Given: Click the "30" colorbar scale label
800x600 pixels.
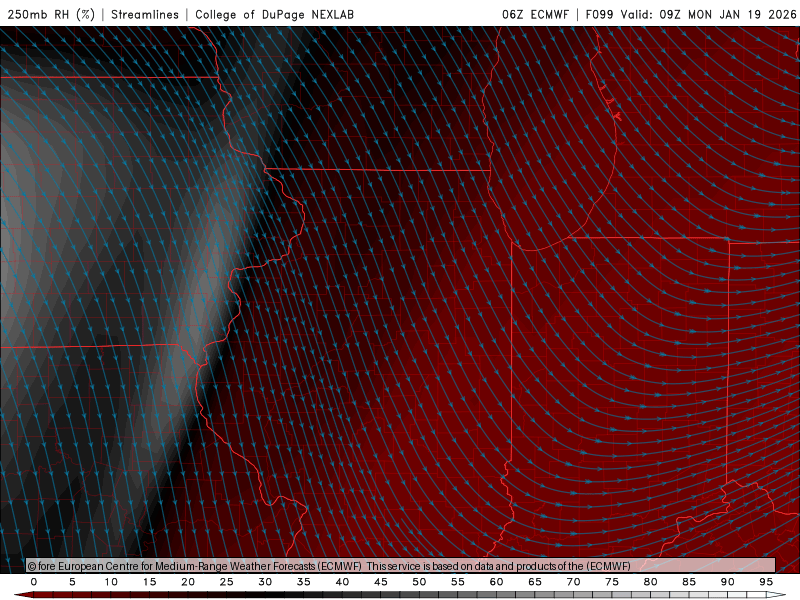Looking at the screenshot, I should click(x=265, y=582).
